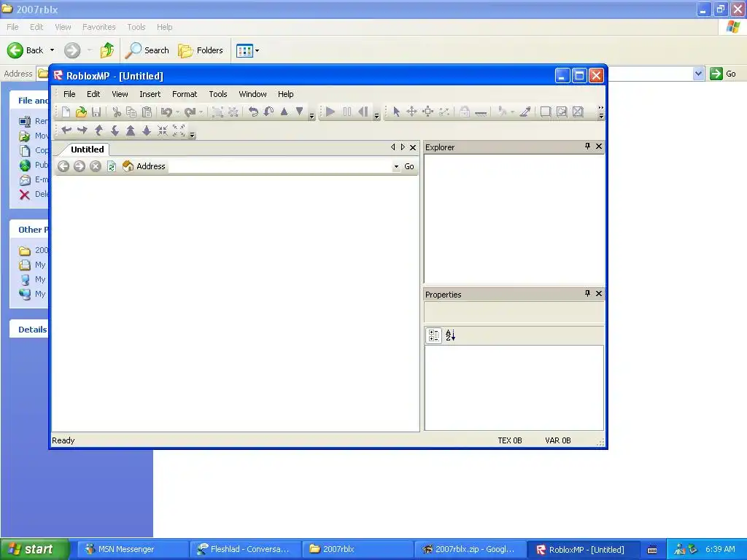Click the Pause button in RobloxMP toolbar

click(x=347, y=112)
